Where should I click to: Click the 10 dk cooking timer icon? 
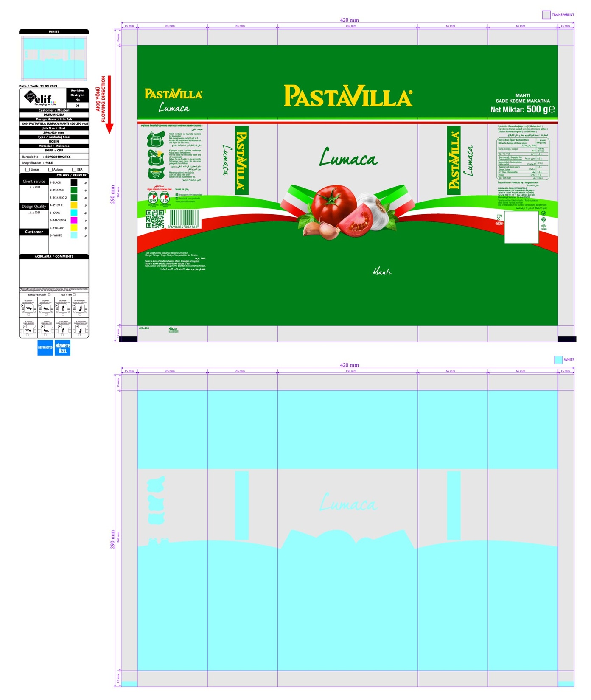(153, 199)
